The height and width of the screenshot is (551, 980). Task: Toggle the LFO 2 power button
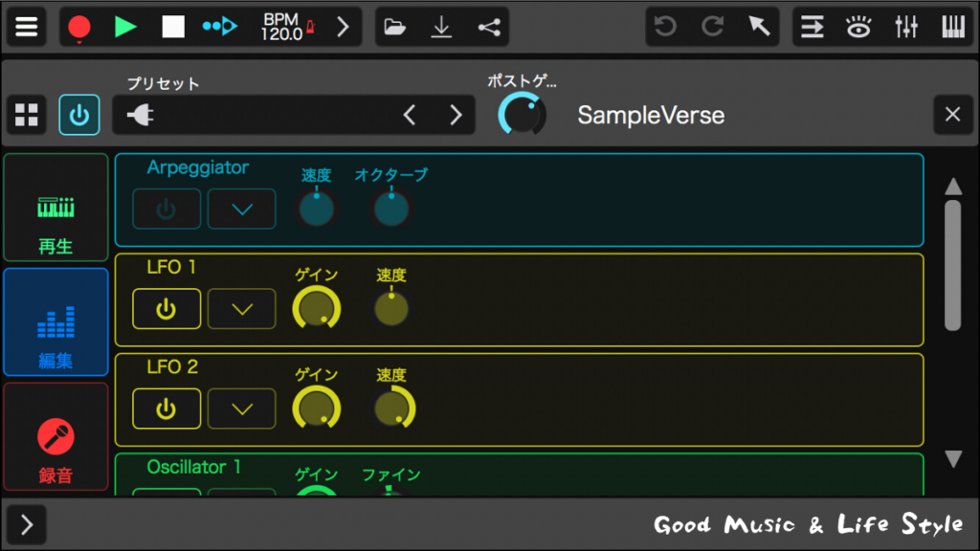(167, 408)
